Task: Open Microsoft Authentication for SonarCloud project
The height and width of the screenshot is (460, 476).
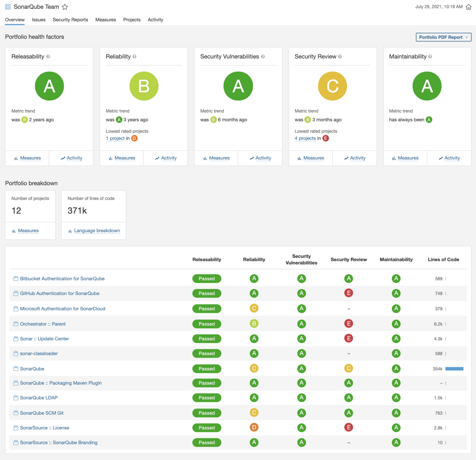Action: (63, 308)
